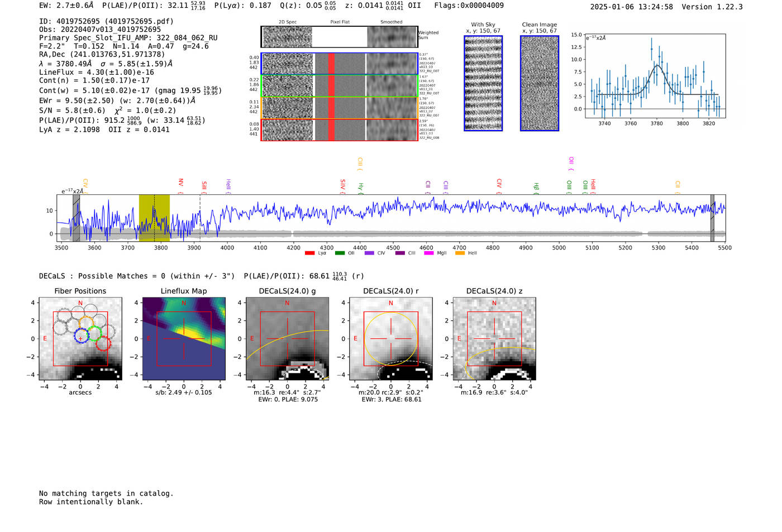Select the LineFlux = 4.30(±1.00)e-16 value
The width and height of the screenshot is (782, 532).
point(97,72)
